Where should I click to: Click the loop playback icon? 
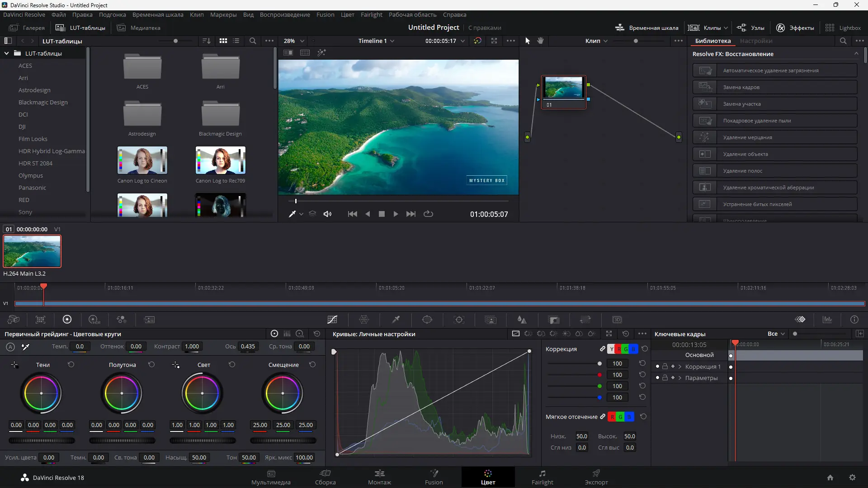[428, 214]
